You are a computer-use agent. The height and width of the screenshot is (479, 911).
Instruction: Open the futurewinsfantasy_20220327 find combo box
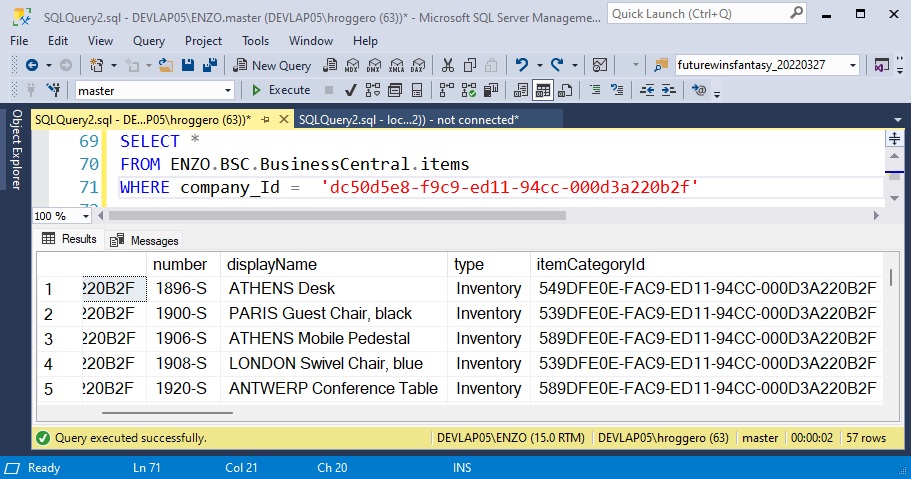point(853,65)
